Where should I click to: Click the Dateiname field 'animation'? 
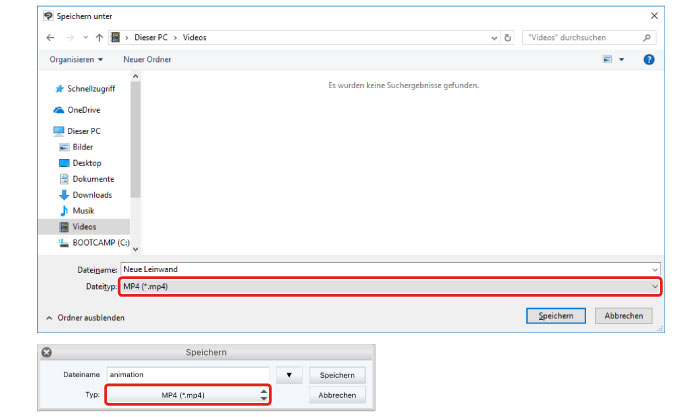(x=188, y=375)
